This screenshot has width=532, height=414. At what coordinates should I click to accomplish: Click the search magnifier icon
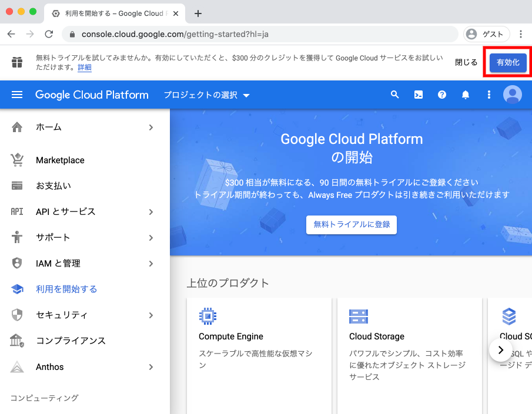pos(394,95)
